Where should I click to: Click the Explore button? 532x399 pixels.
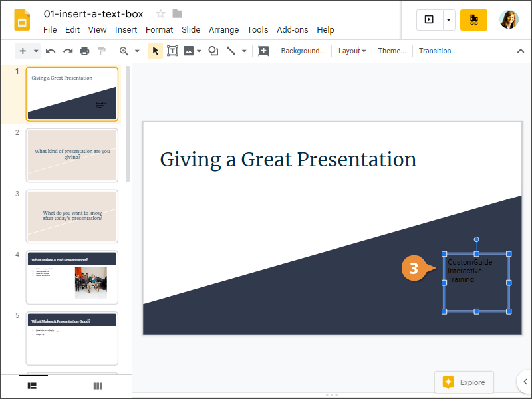coord(464,382)
